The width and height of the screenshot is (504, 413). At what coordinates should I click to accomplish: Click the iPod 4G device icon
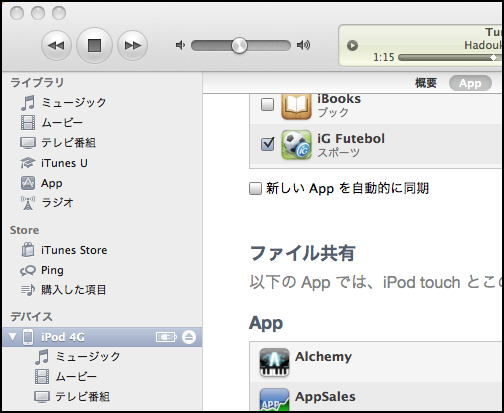[x=28, y=337]
